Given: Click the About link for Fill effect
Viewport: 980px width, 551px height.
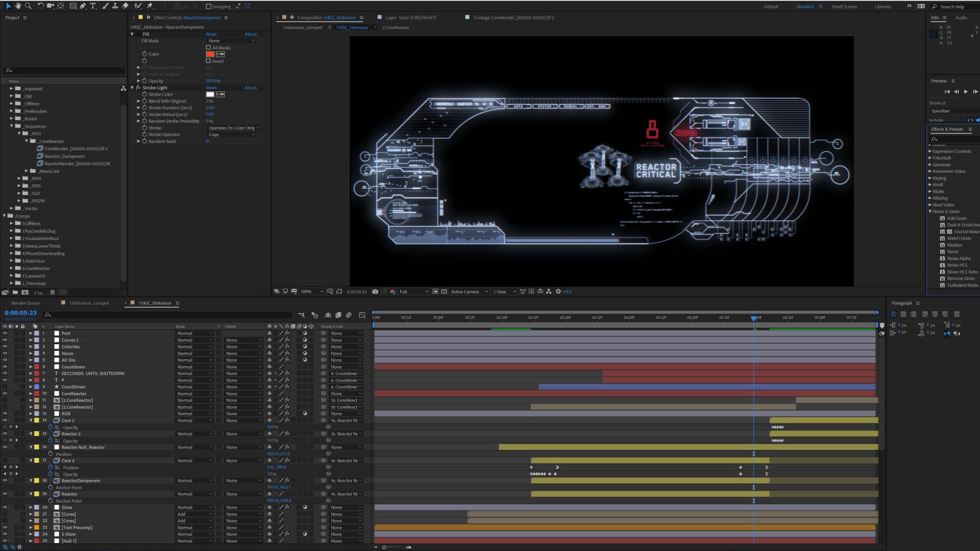Looking at the screenshot, I should 251,34.
